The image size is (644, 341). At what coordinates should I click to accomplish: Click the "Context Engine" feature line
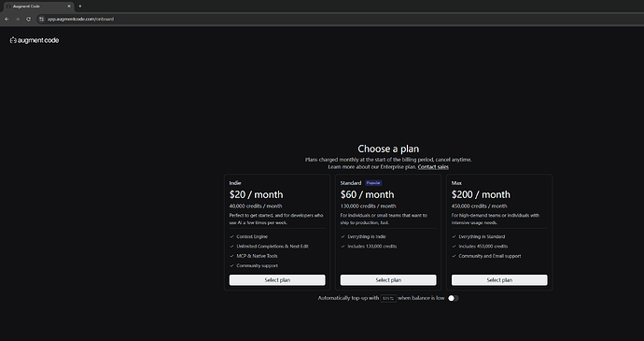click(x=252, y=236)
